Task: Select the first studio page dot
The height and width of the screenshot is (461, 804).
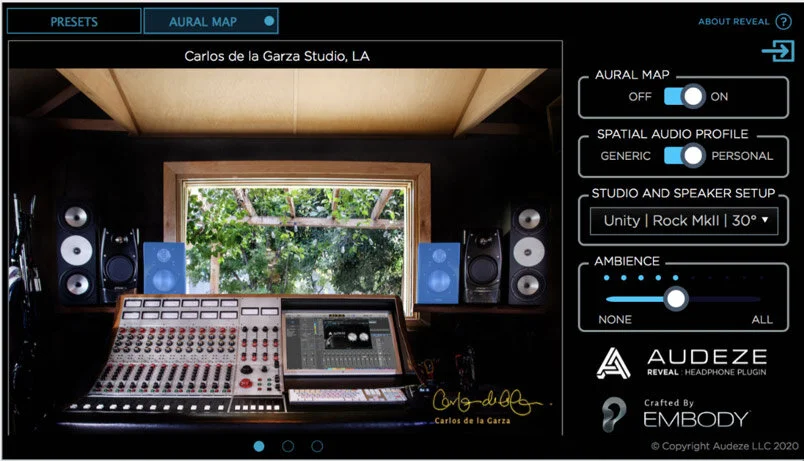Action: (x=259, y=446)
